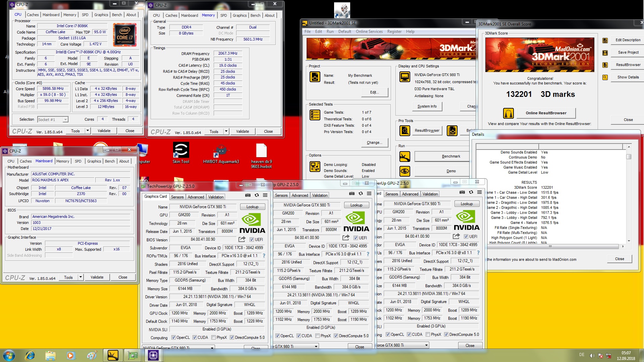Image resolution: width=644 pixels, height=362 pixels.
Task: Toggle PhysX checkbox in first GPU-Z window
Action: (213, 338)
